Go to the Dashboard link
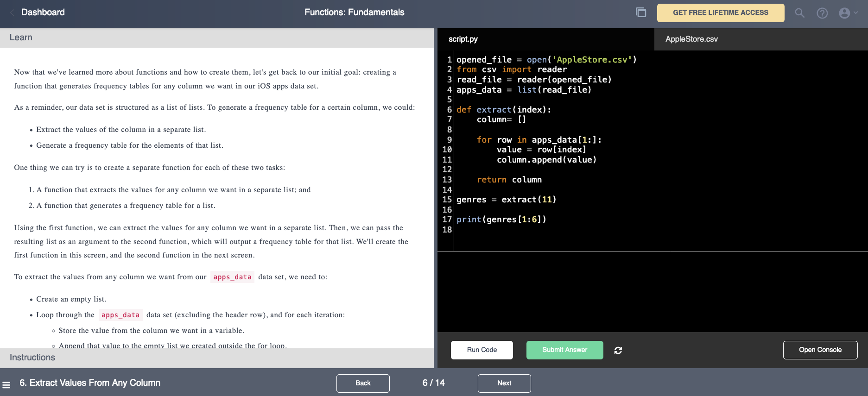 click(43, 13)
